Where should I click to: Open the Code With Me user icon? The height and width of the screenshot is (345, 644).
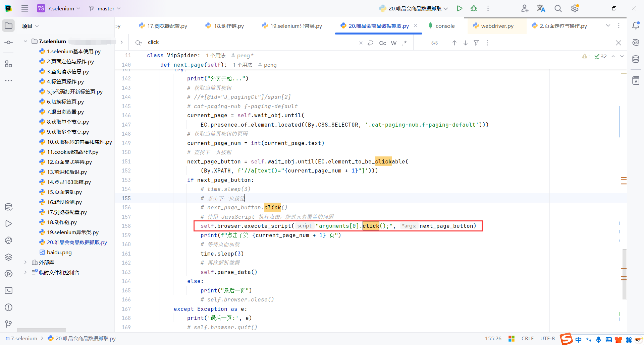[525, 8]
